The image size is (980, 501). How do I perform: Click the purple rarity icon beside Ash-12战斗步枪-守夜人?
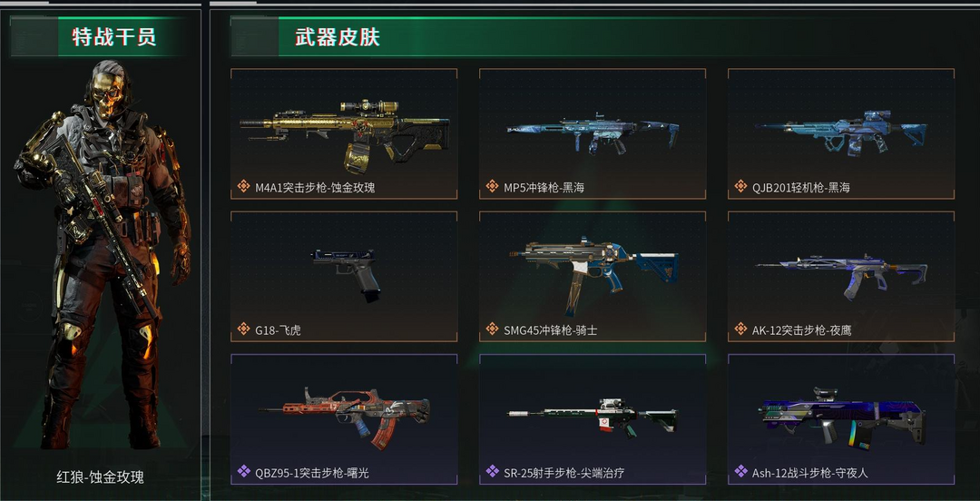click(740, 472)
